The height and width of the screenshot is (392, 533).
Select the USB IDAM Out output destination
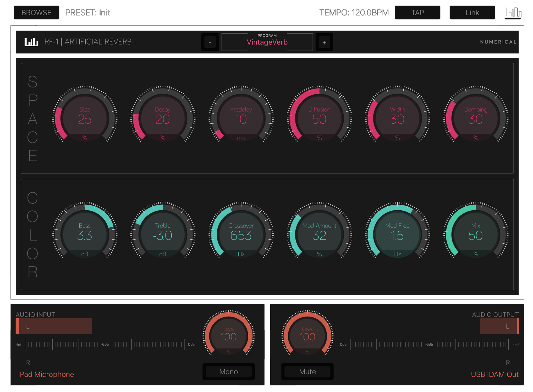click(494, 374)
